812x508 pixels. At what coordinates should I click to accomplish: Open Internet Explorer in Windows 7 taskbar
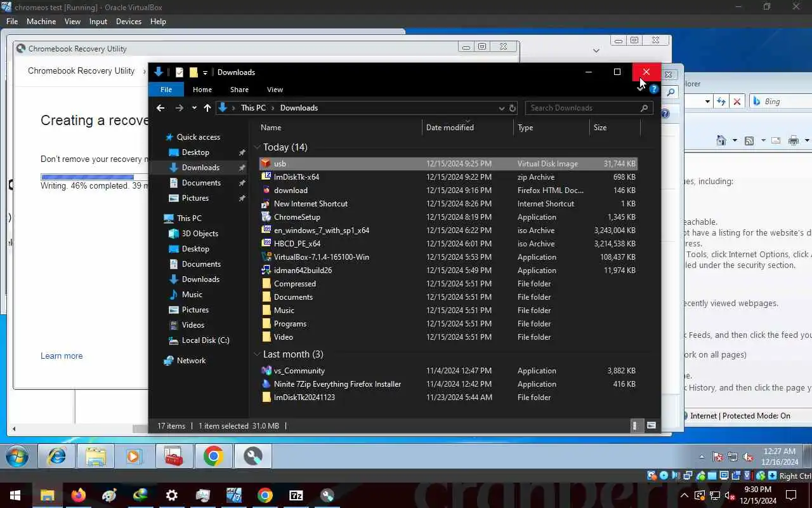point(57,457)
